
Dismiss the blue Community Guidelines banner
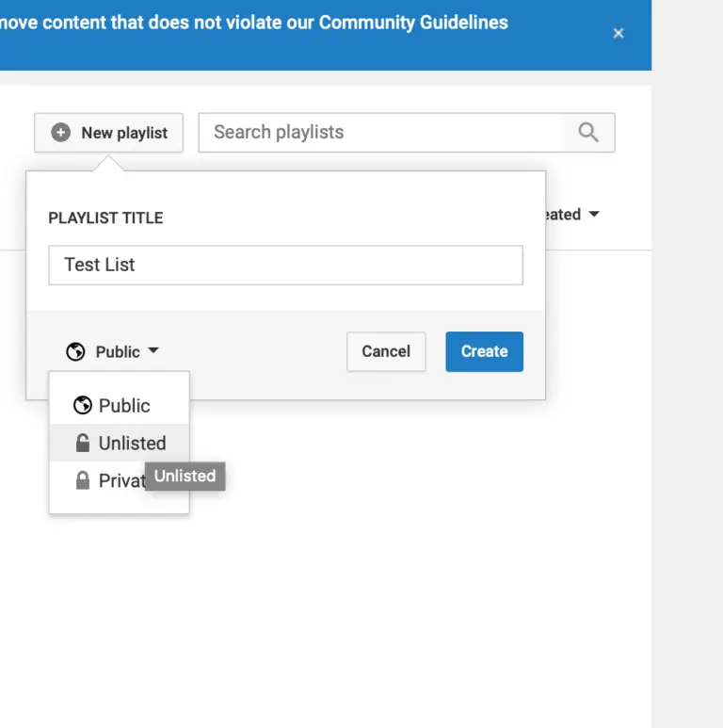(x=619, y=33)
